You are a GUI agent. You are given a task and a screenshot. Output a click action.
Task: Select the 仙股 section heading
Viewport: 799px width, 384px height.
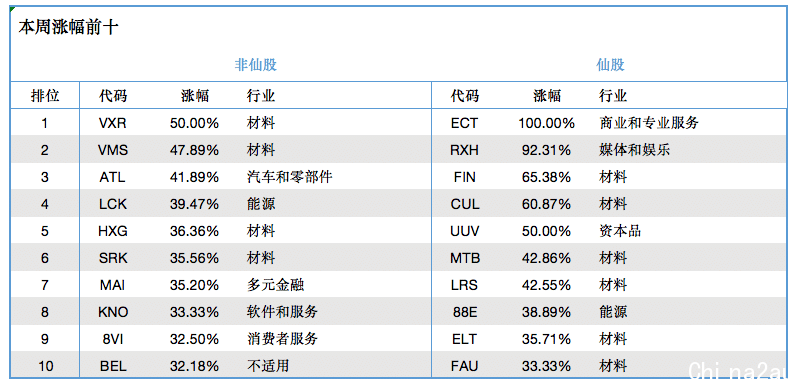pos(610,65)
